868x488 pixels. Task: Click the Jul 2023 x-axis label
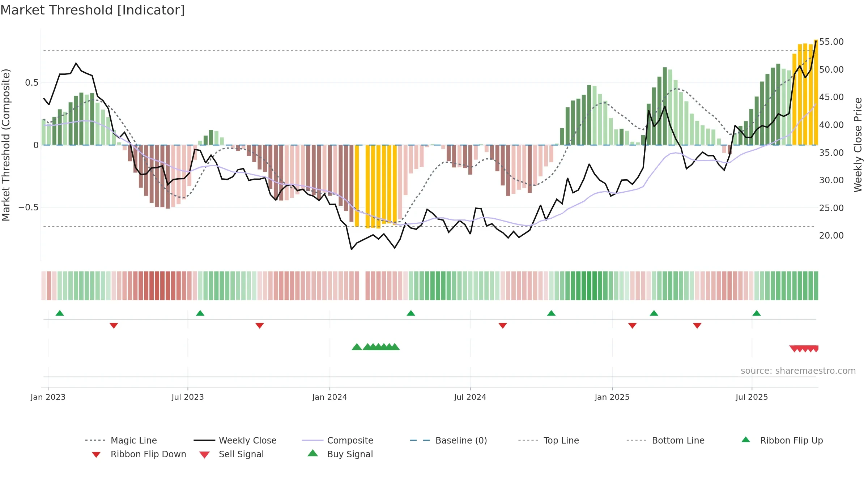[188, 397]
